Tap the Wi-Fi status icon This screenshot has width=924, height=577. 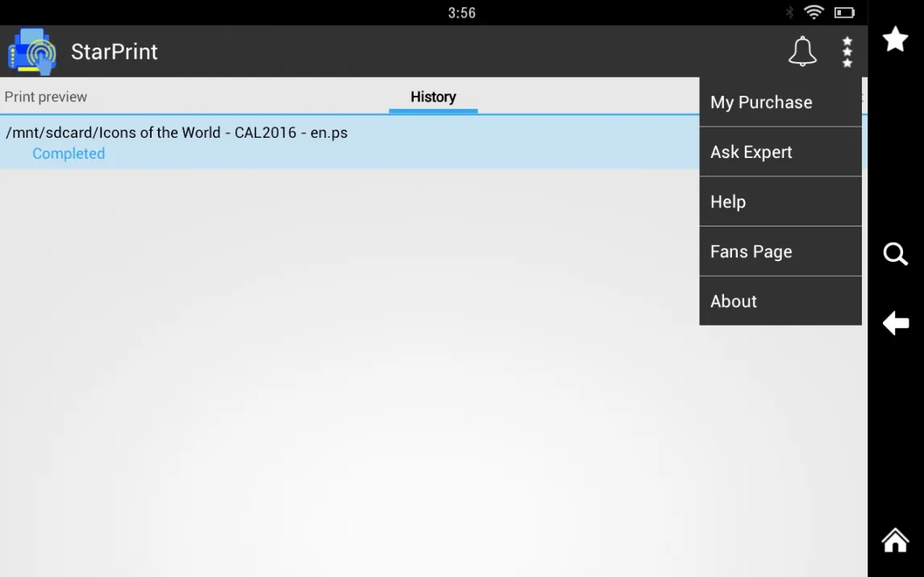pyautogui.click(x=814, y=12)
